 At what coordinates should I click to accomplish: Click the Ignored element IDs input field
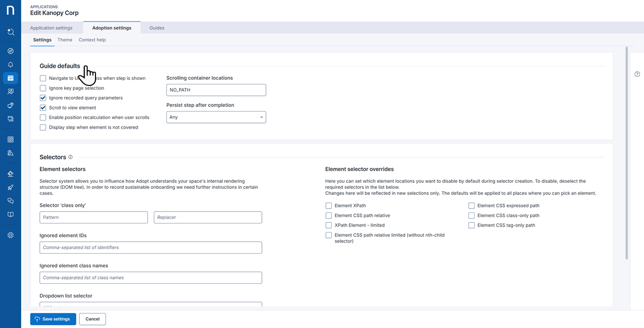coord(151,248)
